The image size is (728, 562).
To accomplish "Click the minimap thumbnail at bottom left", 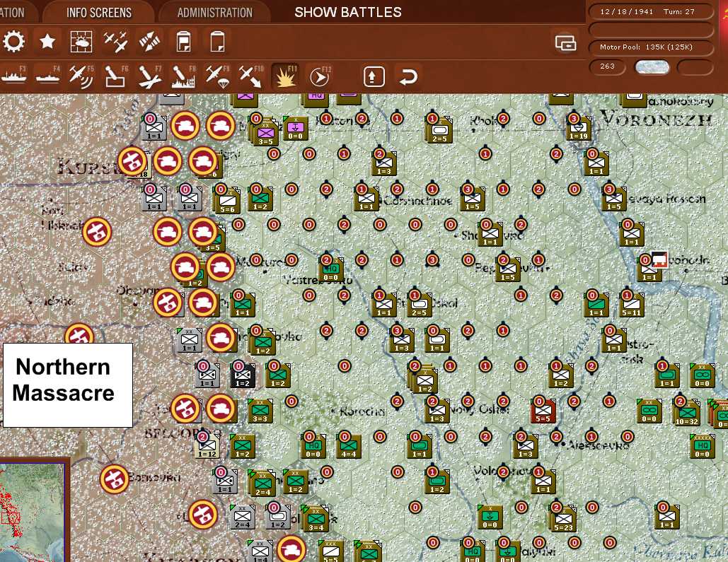I will coord(32,513).
